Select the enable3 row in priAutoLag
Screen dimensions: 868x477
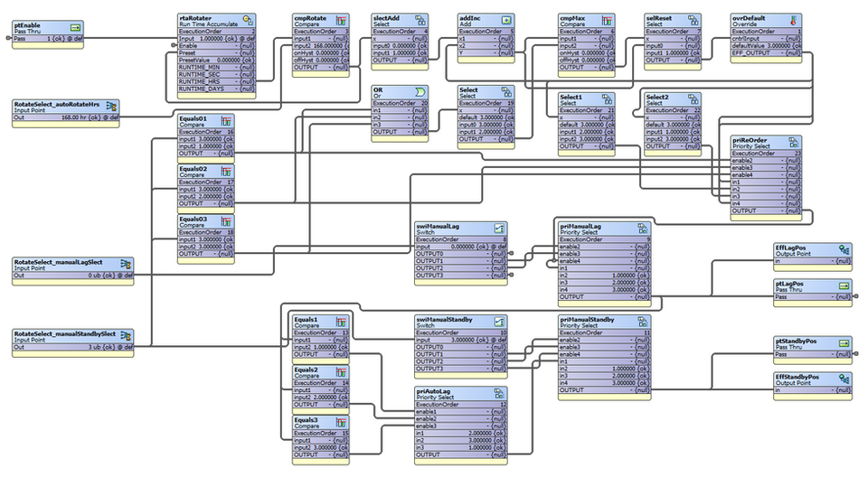[x=461, y=426]
